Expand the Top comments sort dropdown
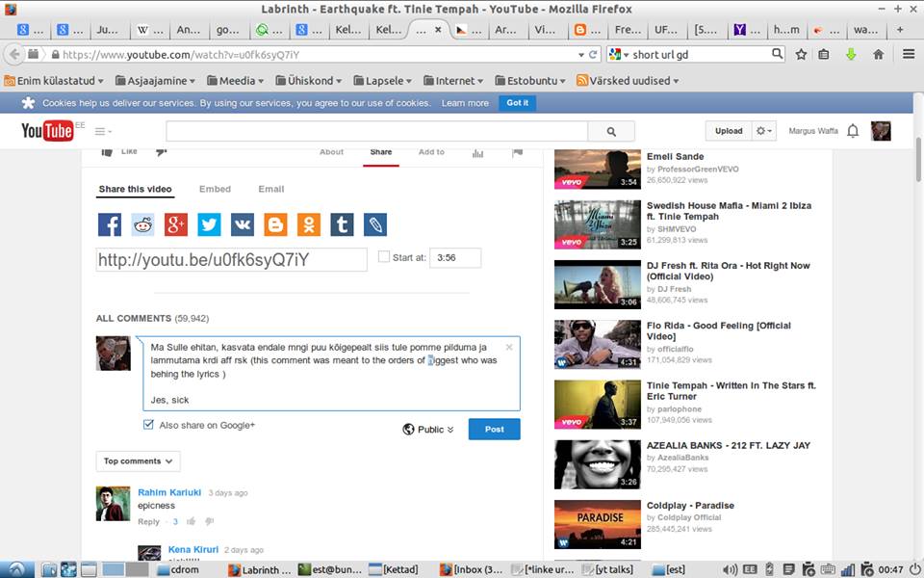Image resolution: width=924 pixels, height=578 pixels. pos(138,461)
